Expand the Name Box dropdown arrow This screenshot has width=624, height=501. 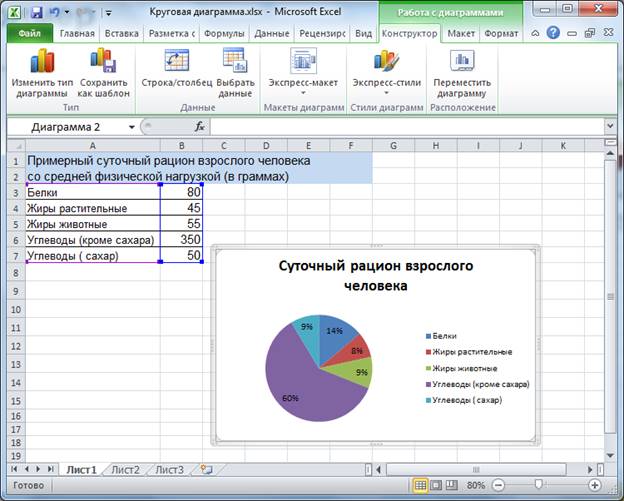[x=131, y=127]
